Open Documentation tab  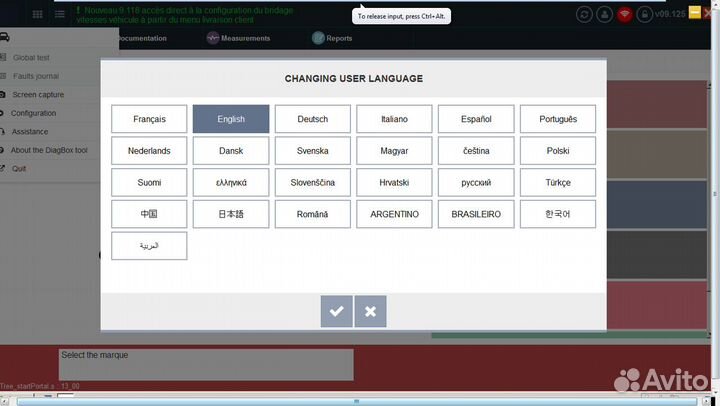(x=142, y=38)
